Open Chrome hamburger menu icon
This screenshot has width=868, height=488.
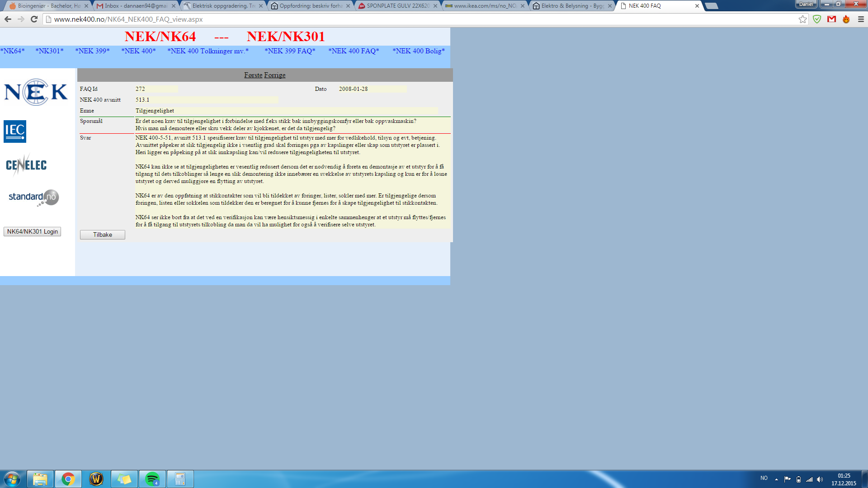861,19
